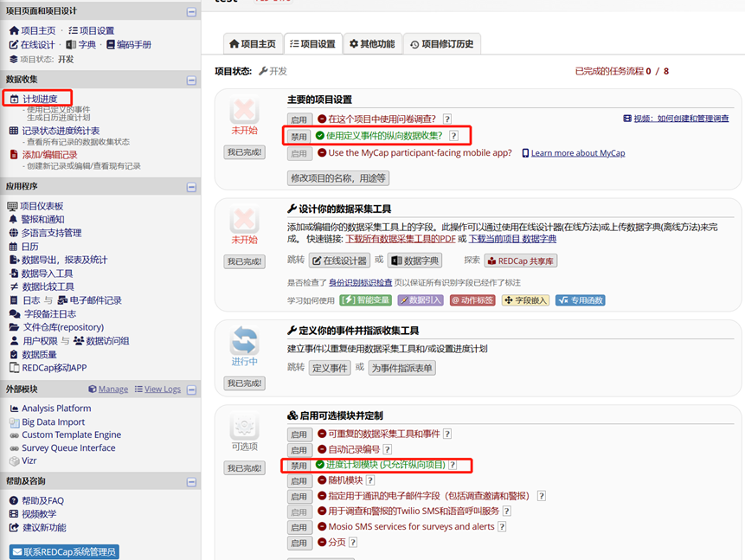745x560 pixels.
Task: Click the chat icon beside 字段备注日志
Action: coord(15,314)
